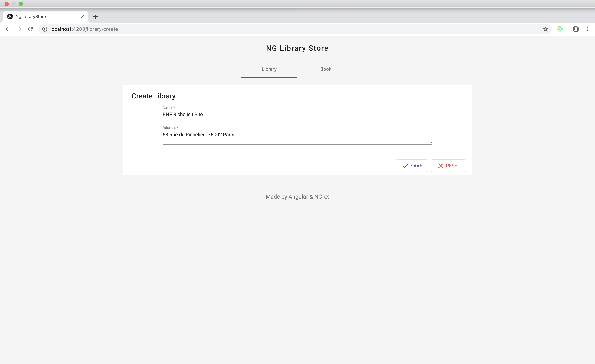
Task: Reload the current page
Action: 30,29
